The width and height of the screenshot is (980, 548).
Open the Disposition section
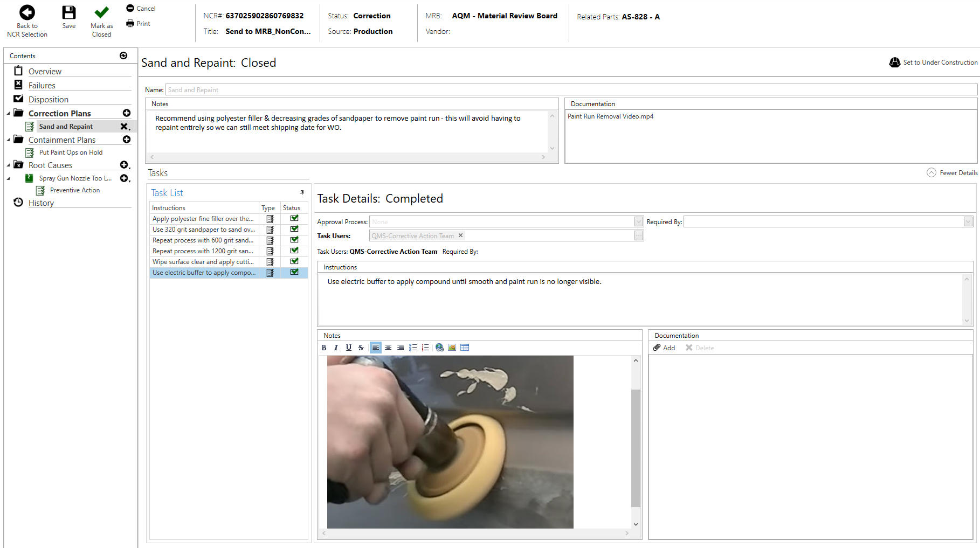(x=48, y=99)
